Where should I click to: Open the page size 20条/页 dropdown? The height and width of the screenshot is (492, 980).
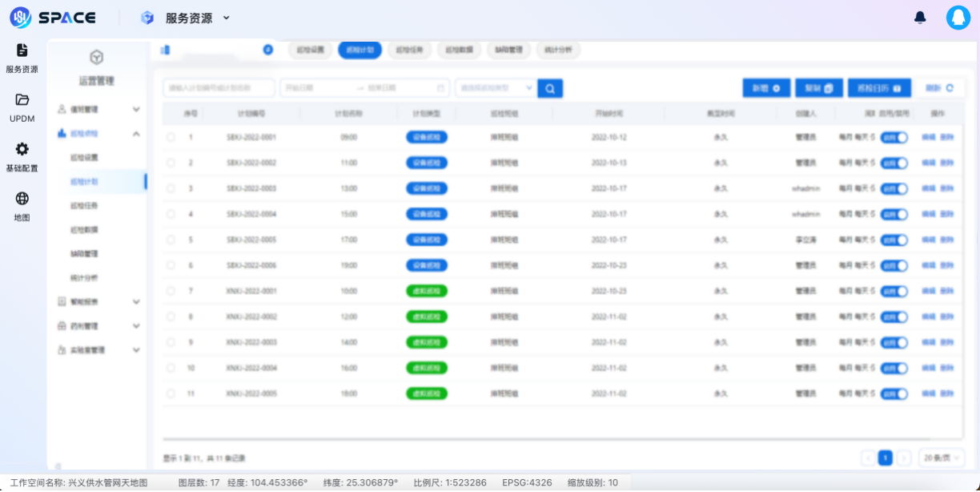[941, 458]
